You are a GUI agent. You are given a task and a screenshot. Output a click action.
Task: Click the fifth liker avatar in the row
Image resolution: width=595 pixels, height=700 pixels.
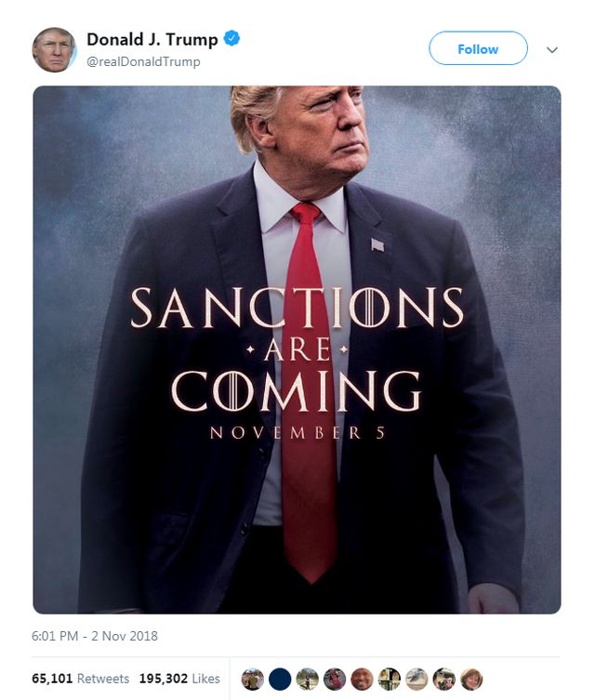[362, 680]
